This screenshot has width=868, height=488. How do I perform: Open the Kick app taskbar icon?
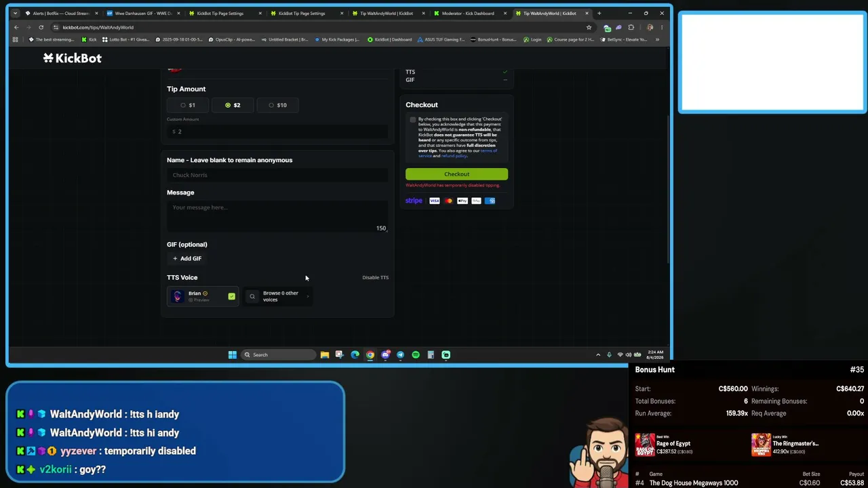click(x=446, y=354)
